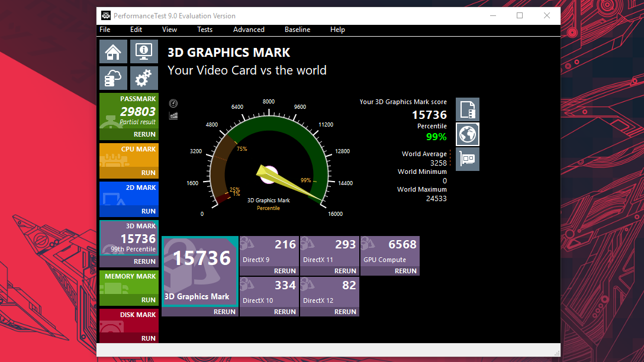
Task: Run the 2D Mark test
Action: pyautogui.click(x=129, y=211)
